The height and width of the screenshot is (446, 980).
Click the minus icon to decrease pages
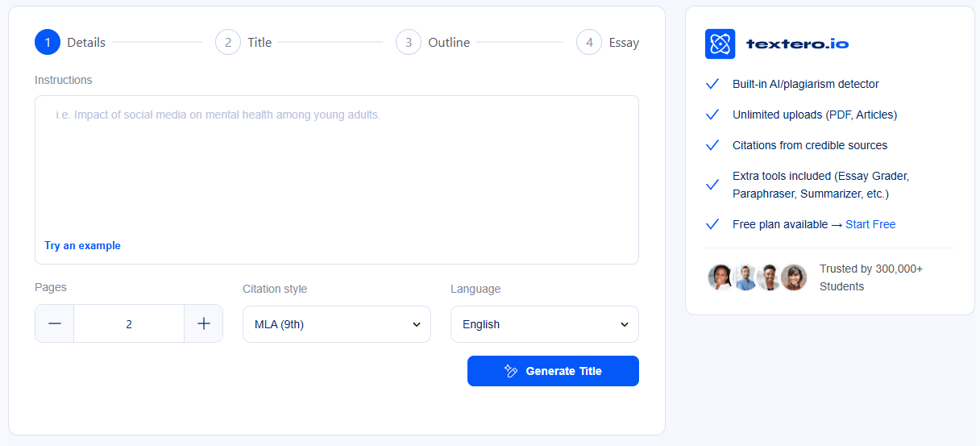(x=55, y=323)
